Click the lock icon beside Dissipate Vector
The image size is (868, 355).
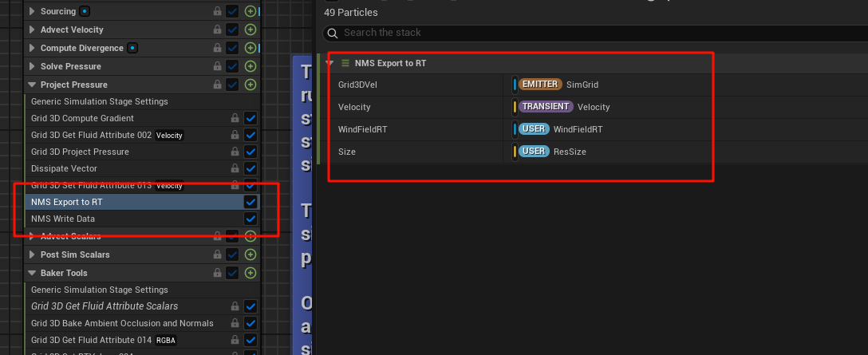[x=235, y=168]
